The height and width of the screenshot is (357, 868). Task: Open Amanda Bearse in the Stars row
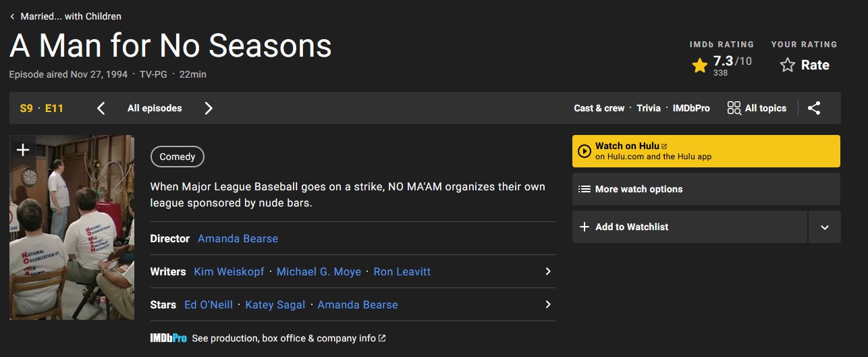(x=358, y=304)
